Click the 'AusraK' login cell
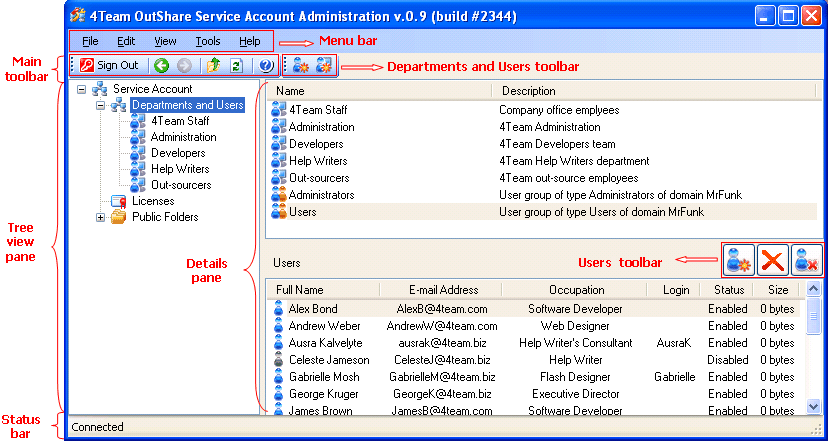 (x=674, y=343)
